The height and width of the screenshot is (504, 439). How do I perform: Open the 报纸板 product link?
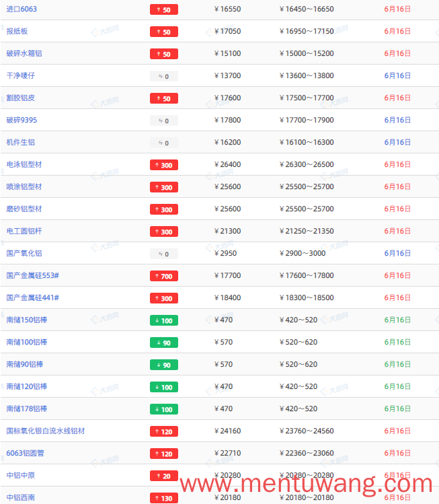[17, 31]
